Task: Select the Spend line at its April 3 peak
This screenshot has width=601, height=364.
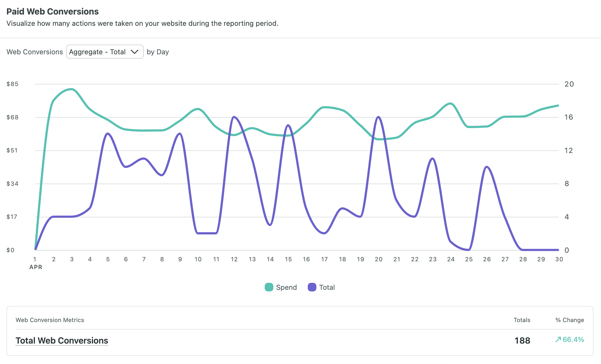Action: tap(70, 89)
